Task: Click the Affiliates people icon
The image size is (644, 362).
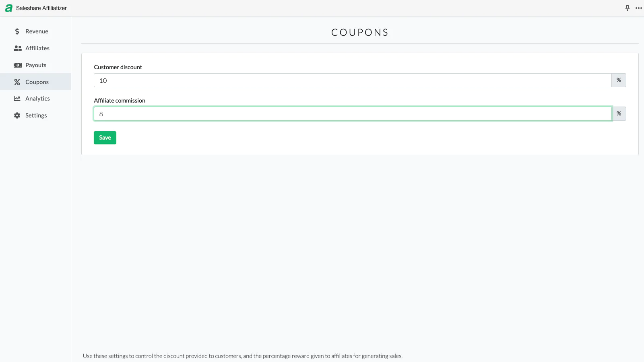Action: point(18,48)
